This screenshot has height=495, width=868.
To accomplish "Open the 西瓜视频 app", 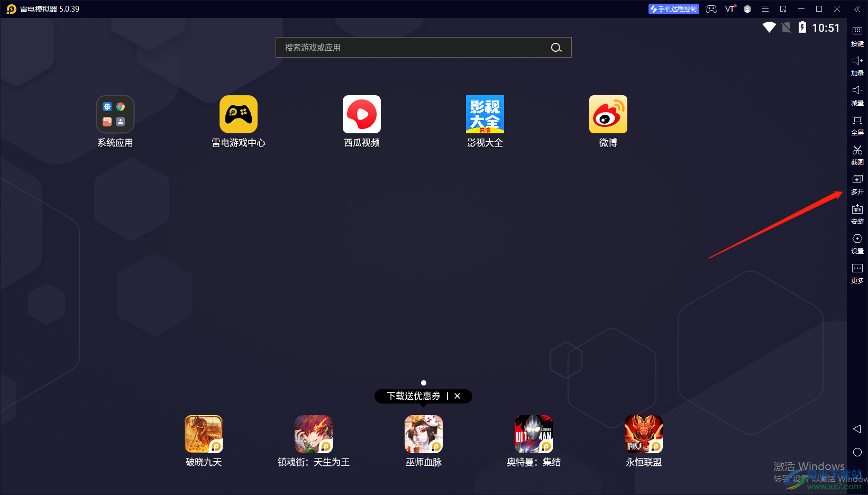I will click(362, 114).
